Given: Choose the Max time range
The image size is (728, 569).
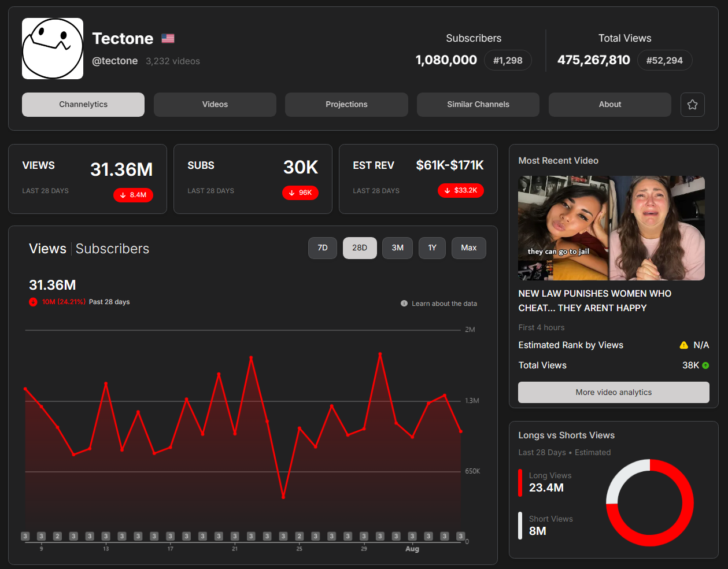Looking at the screenshot, I should [469, 248].
